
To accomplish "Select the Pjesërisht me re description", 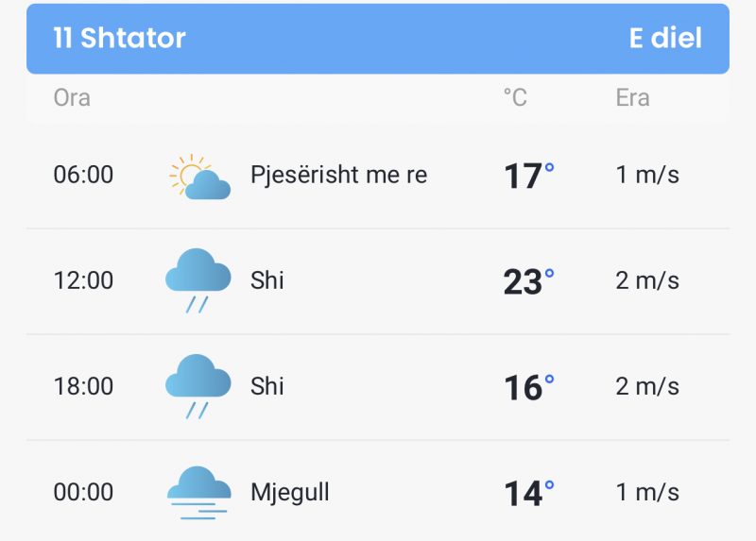I will pos(338,175).
